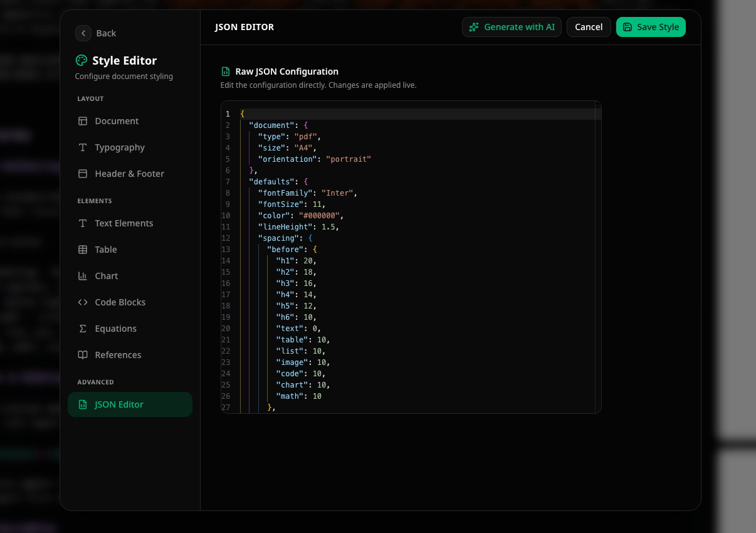Click the JSON EDITOR header title
This screenshot has height=533, width=756.
pos(244,27)
